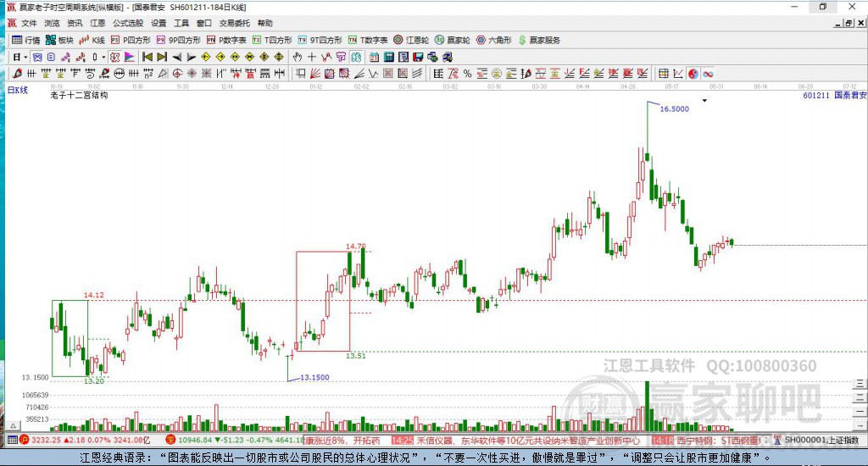This screenshot has width=868, height=466.
Task: Select the zigzag wave line tool
Action: [x=374, y=73]
